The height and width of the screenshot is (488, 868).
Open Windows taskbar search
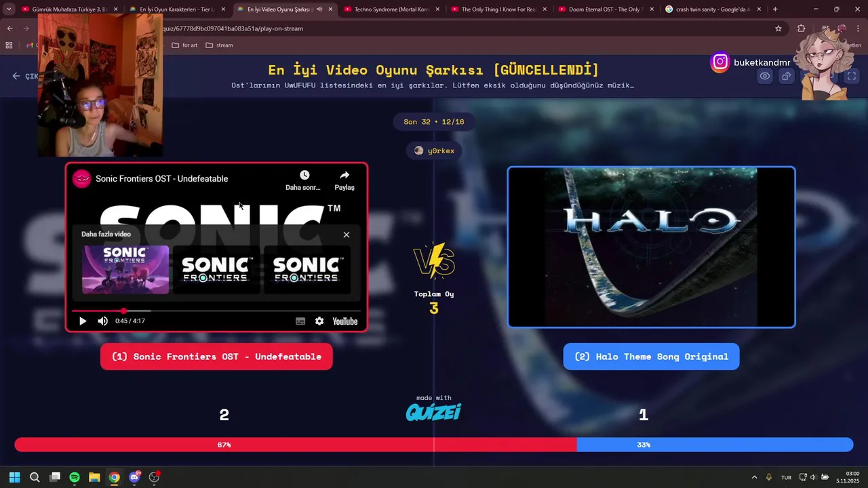click(x=35, y=477)
